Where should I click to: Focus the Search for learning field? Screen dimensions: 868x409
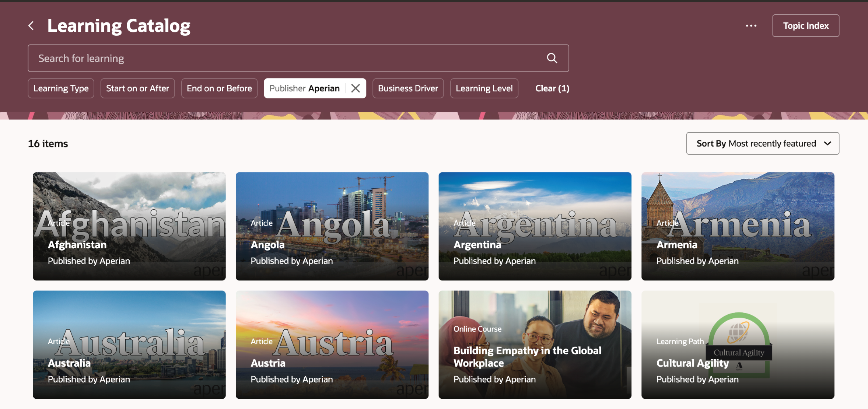[287, 58]
